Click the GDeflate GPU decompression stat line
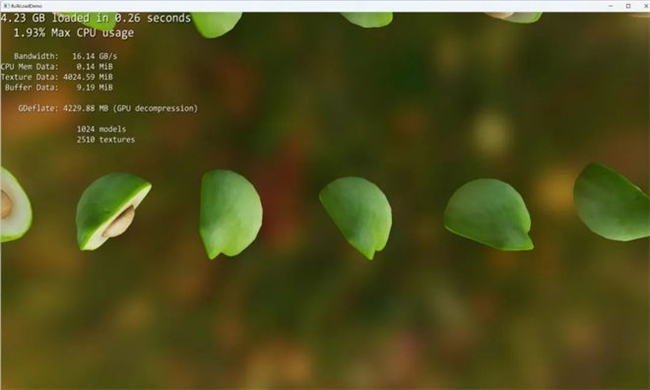Screen dimensions: 650x390 tap(108, 108)
